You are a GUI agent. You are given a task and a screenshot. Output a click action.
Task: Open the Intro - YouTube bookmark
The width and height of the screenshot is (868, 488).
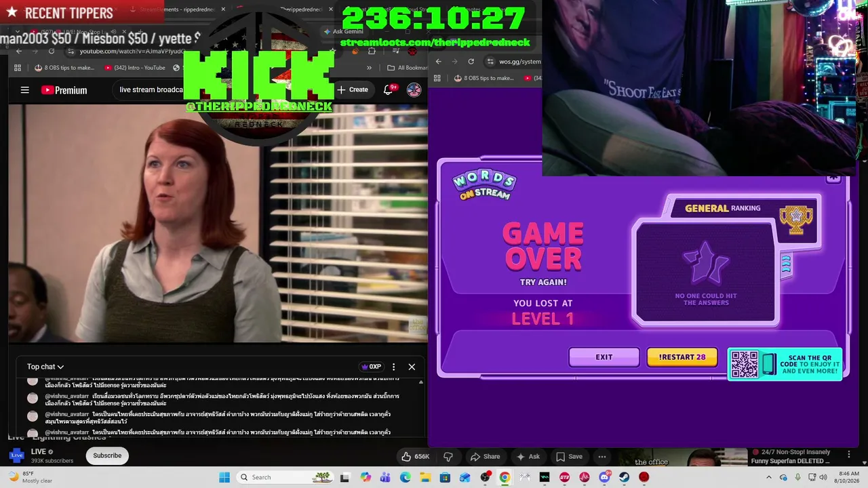[135, 68]
